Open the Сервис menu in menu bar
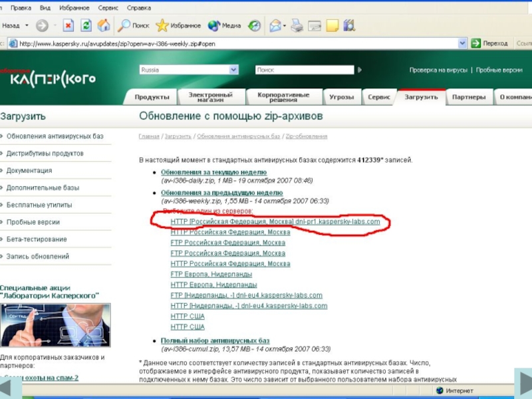 pyautogui.click(x=108, y=8)
